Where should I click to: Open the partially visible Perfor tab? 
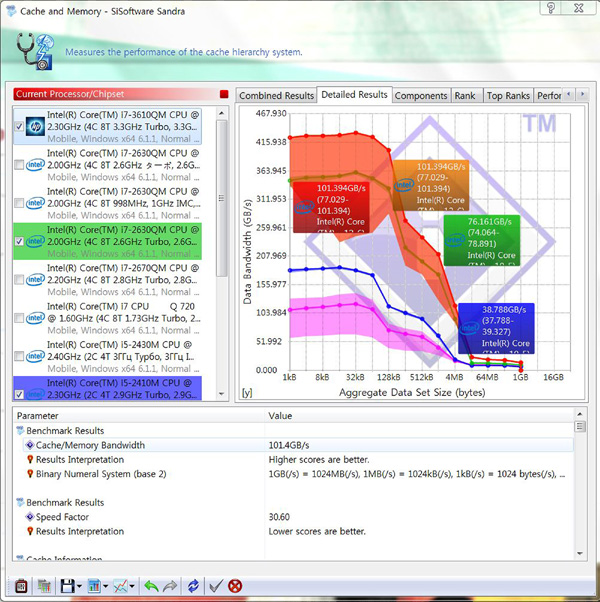[549, 96]
